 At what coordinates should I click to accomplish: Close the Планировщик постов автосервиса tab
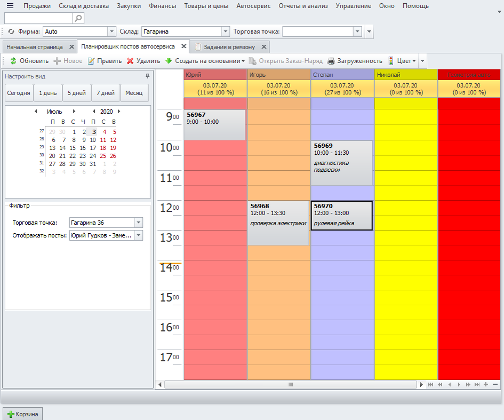pyautogui.click(x=184, y=46)
